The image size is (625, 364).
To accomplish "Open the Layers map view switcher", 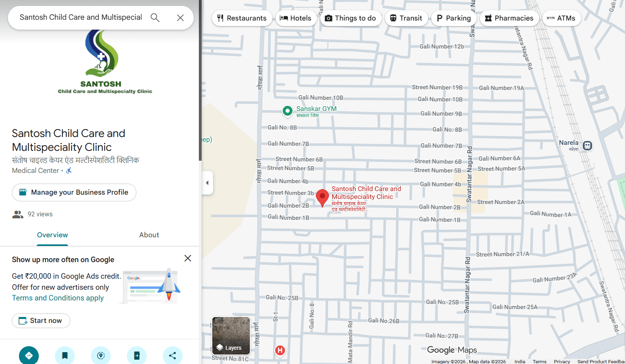I will click(x=231, y=336).
